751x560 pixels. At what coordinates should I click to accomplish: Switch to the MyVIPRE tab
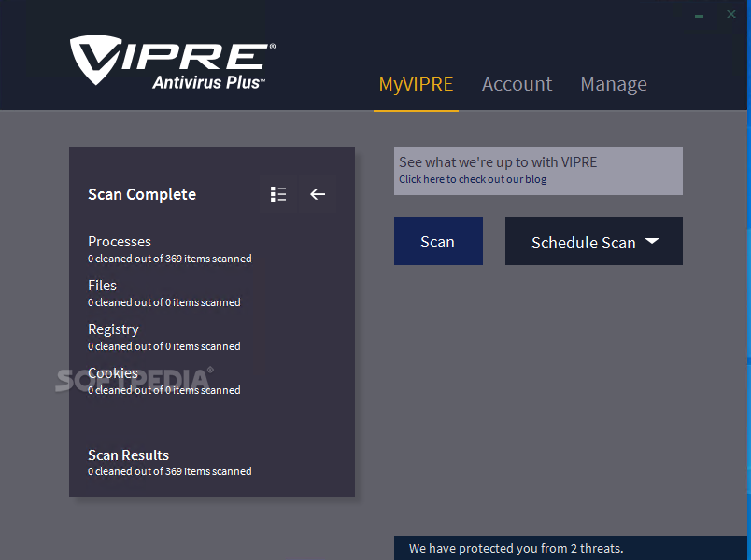coord(416,84)
